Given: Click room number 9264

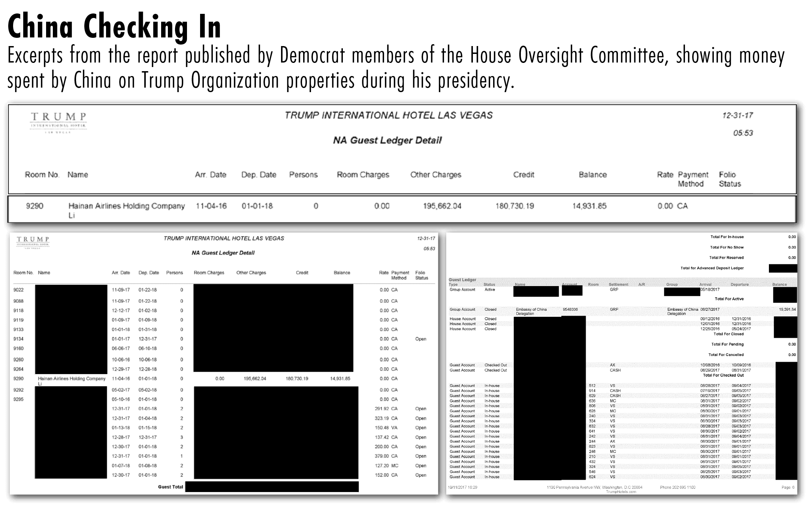Looking at the screenshot, I should (18, 369).
